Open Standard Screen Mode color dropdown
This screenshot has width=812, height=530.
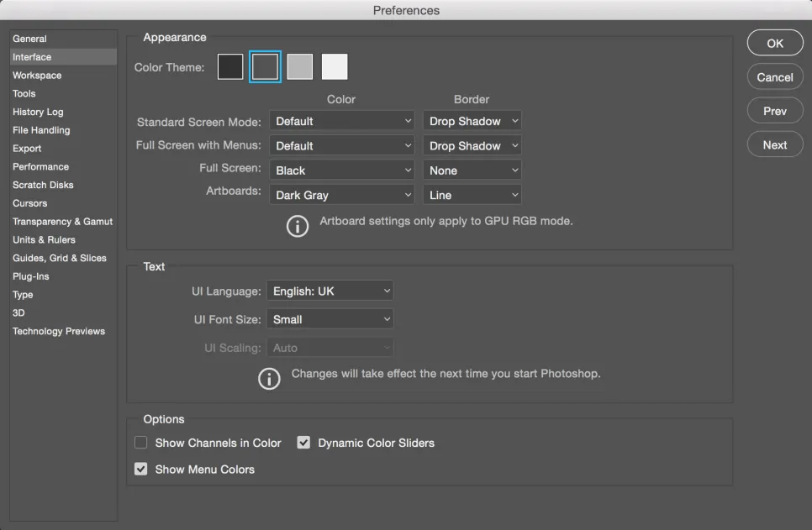342,121
